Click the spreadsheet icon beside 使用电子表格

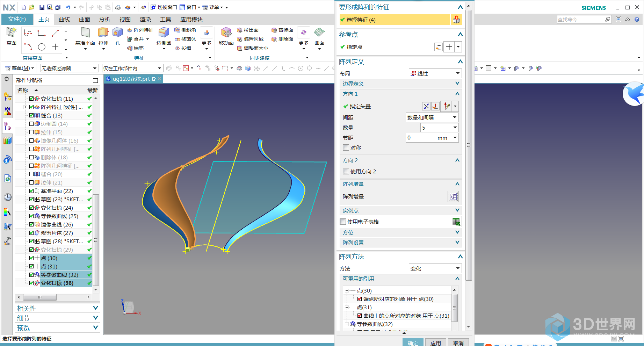point(456,222)
